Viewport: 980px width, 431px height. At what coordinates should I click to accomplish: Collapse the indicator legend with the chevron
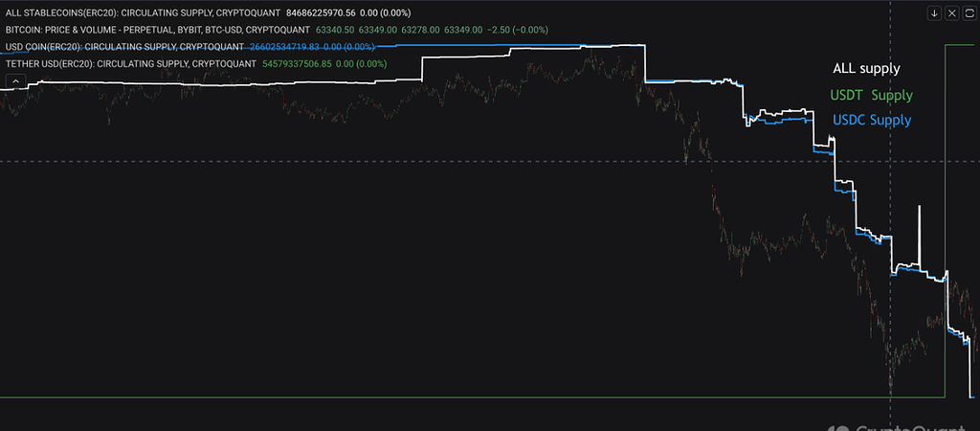click(15, 80)
